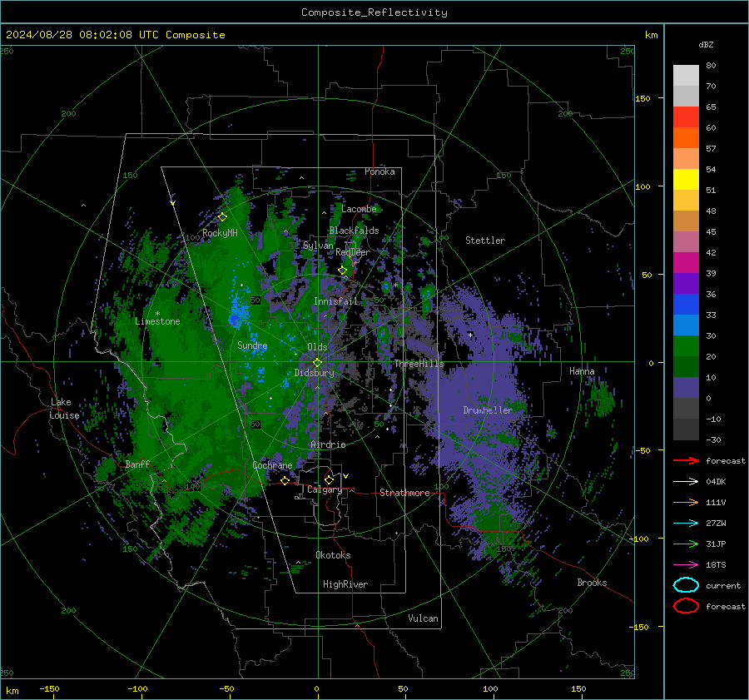The image size is (749, 700).
Task: Select the yellow diamond marker near RockyMH
Action: (x=222, y=217)
